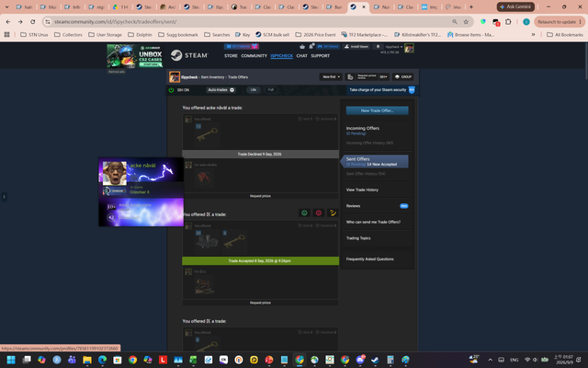The height and width of the screenshot is (368, 588).
Task: Click the address bar URL field
Action: 251,22
